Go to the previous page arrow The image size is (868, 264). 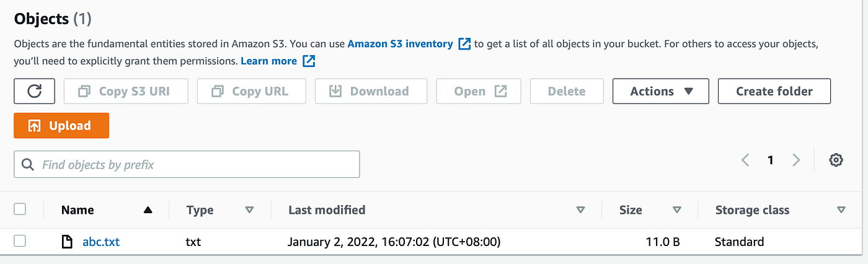(x=745, y=160)
